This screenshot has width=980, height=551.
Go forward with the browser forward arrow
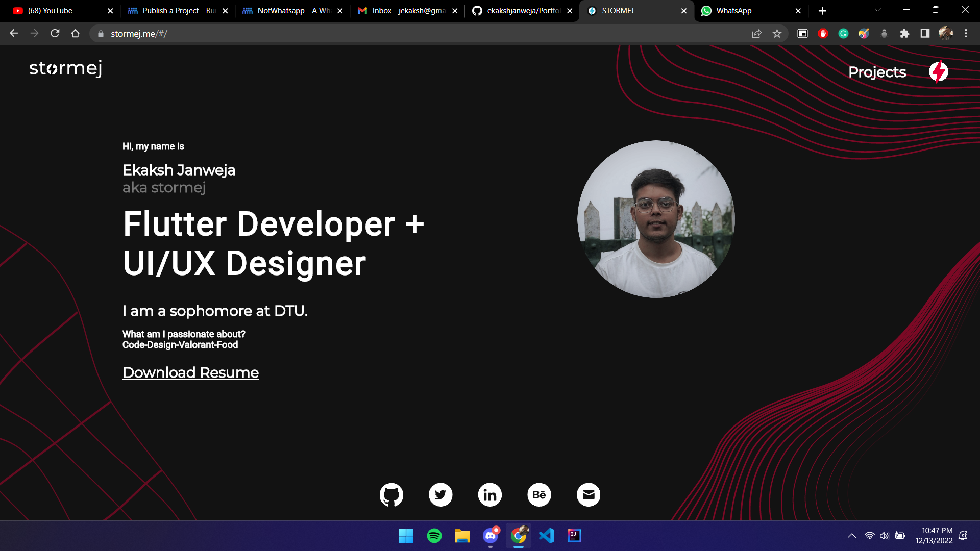(x=34, y=33)
